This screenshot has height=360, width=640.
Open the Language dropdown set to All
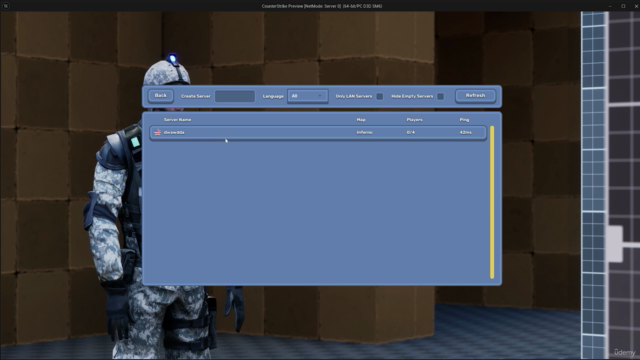307,96
